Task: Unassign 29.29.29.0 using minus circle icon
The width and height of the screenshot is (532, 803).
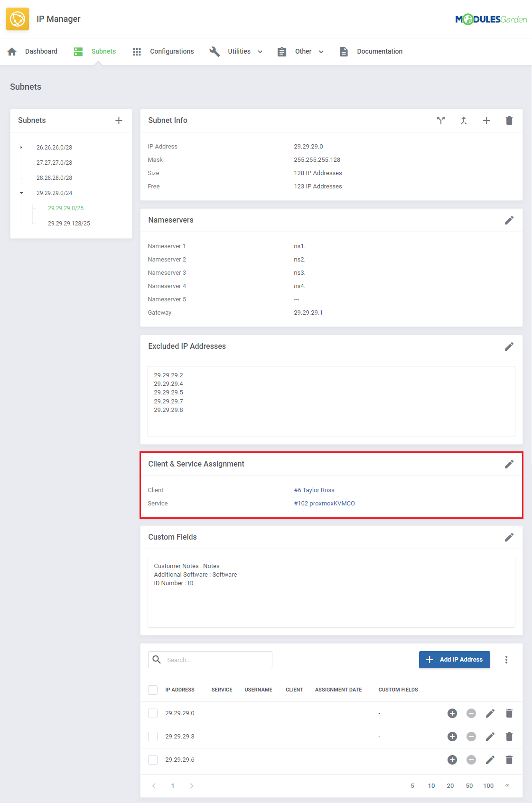Action: (x=471, y=713)
